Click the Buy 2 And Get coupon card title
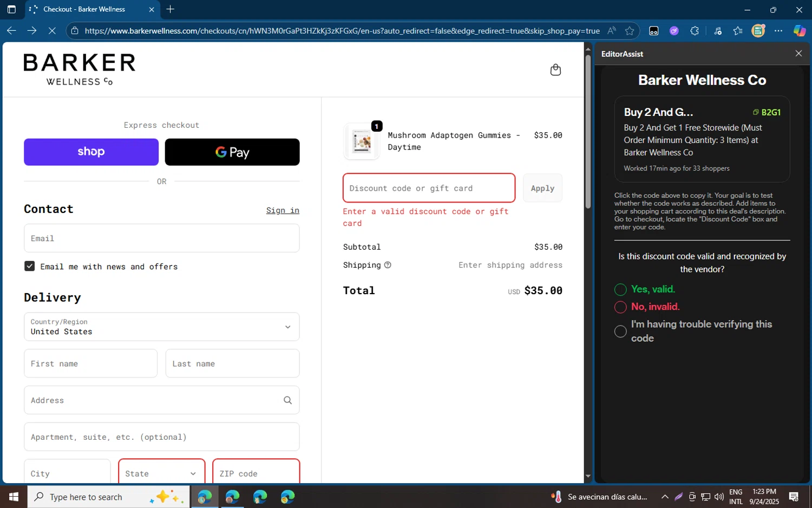 658,112
